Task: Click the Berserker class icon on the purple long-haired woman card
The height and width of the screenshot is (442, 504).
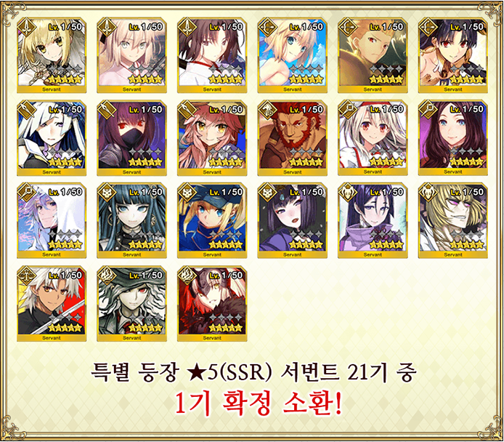Action: pyautogui.click(x=348, y=192)
